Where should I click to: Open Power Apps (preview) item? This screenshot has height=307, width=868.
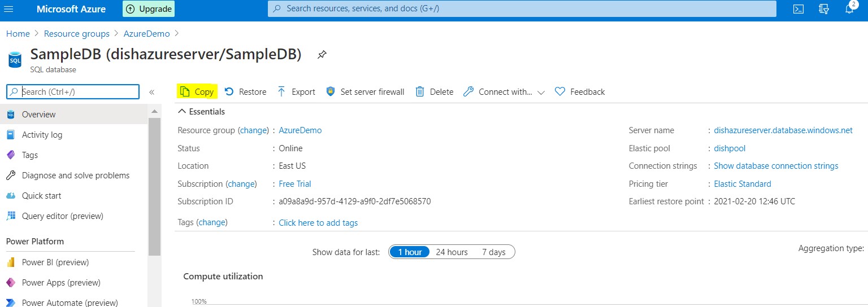(x=73, y=283)
